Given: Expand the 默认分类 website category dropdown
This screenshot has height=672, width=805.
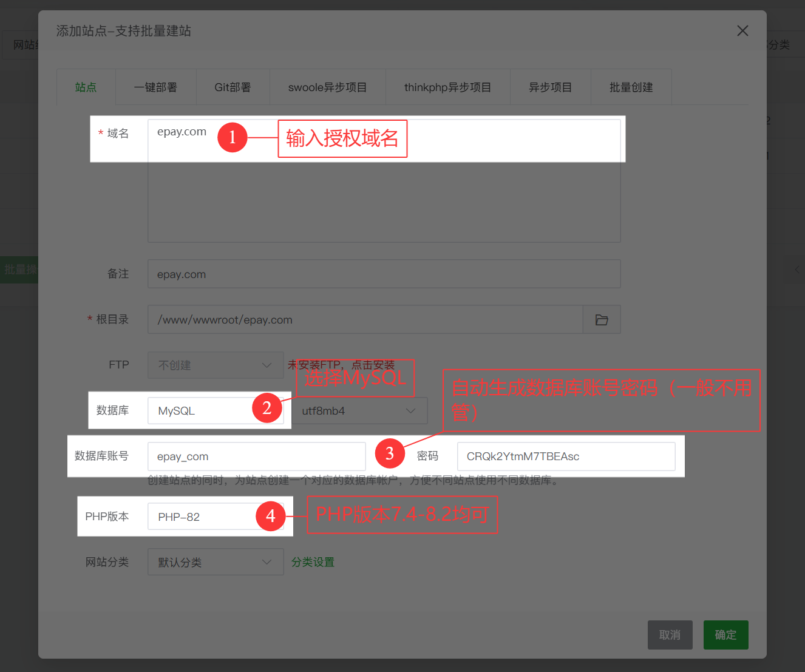Looking at the screenshot, I should (215, 563).
